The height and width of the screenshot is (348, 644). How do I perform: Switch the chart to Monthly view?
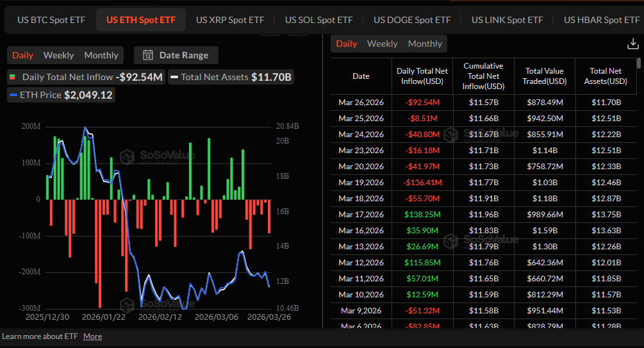101,55
